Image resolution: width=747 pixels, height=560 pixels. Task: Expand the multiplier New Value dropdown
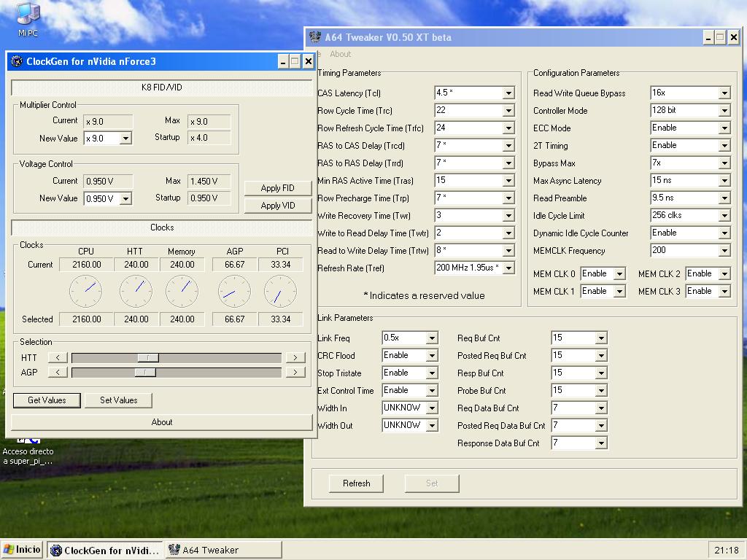[x=125, y=139]
